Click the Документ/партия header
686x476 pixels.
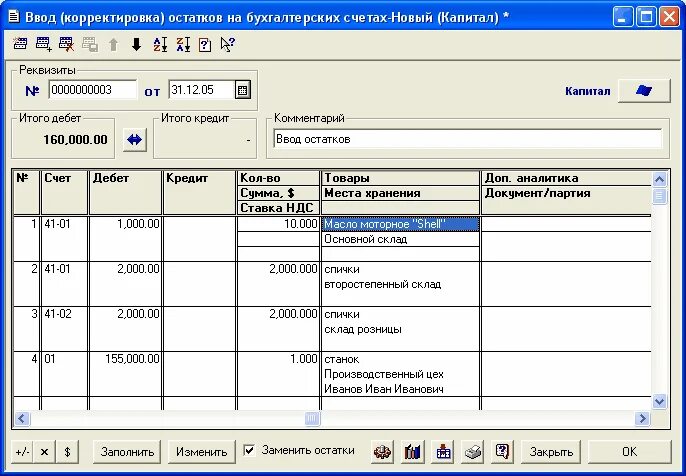tap(566, 193)
